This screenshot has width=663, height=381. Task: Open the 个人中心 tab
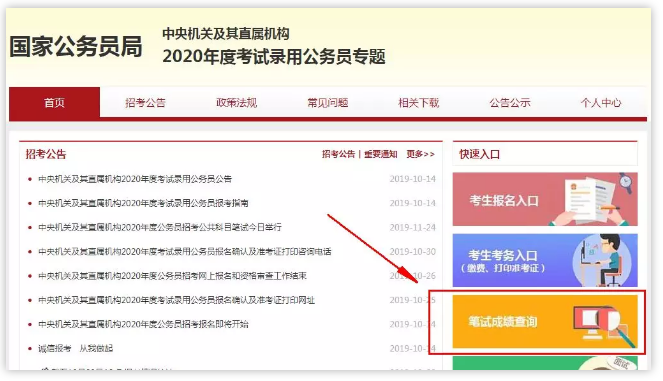601,102
